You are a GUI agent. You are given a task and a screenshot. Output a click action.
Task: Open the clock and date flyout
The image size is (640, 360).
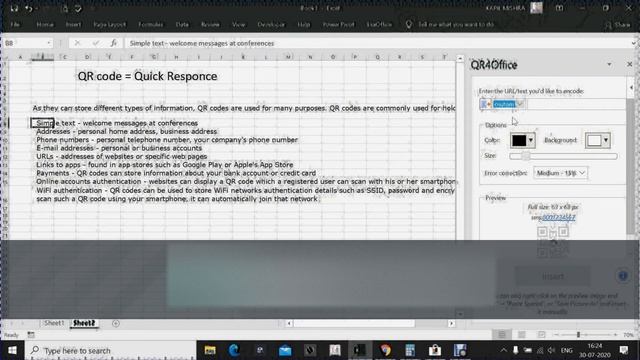[x=595, y=350]
